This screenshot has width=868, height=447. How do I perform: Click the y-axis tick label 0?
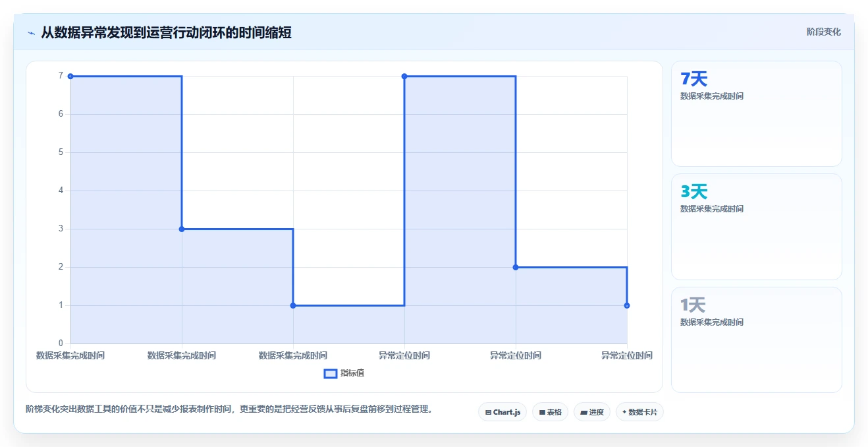61,343
